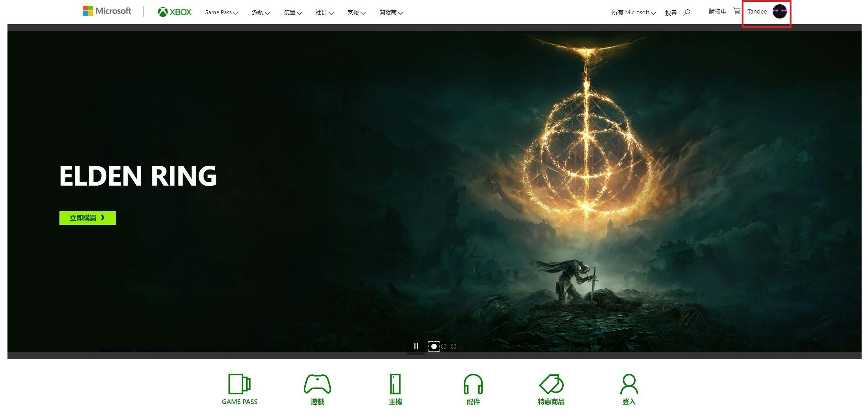Screen dimensions: 868x420
Task: Select the third carousel slide dot
Action: 453,346
